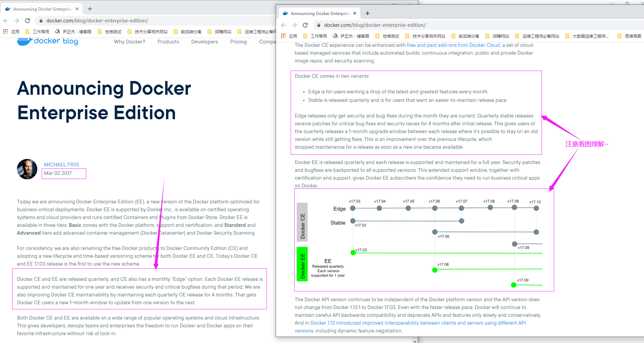
Task: Open the free and paid add-ons link
Action: pos(453,45)
